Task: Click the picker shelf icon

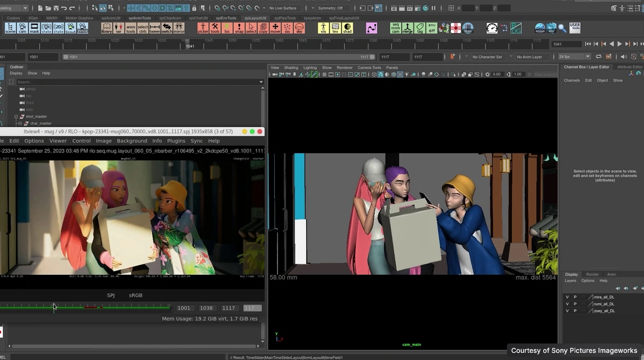Action: (x=203, y=28)
